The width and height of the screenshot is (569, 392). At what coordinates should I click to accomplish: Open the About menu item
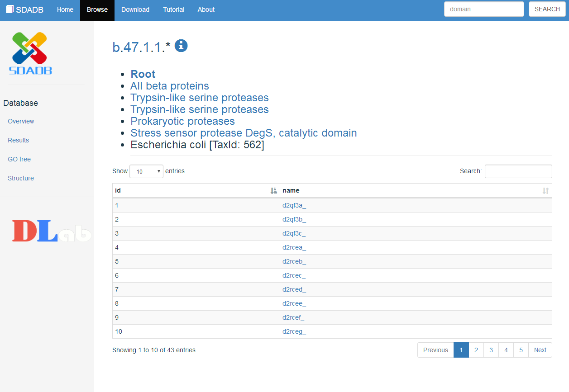[x=206, y=10]
